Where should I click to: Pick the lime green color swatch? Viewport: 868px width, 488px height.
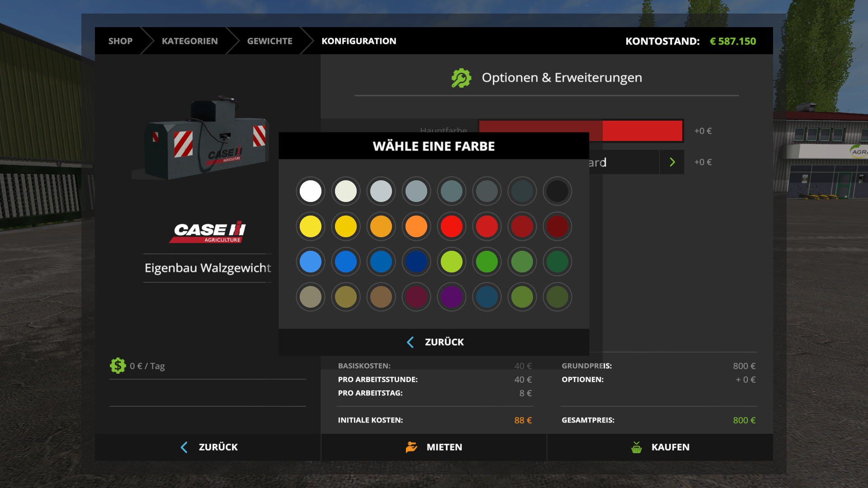pos(452,262)
